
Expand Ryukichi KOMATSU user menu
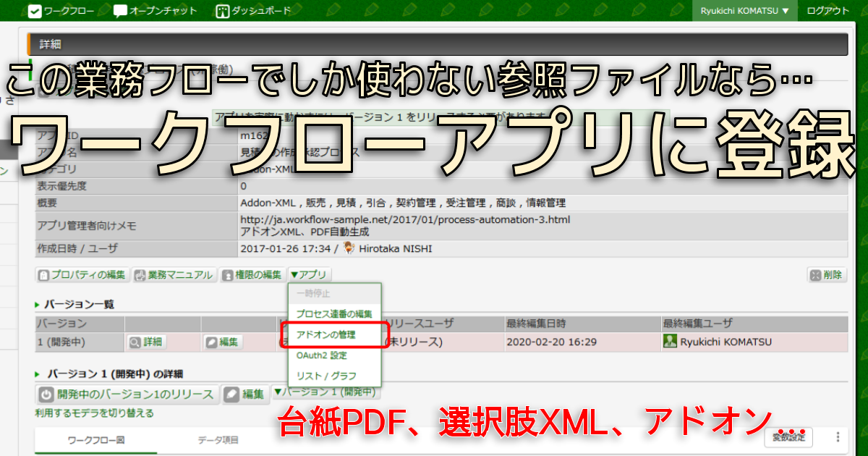pyautogui.click(x=744, y=11)
